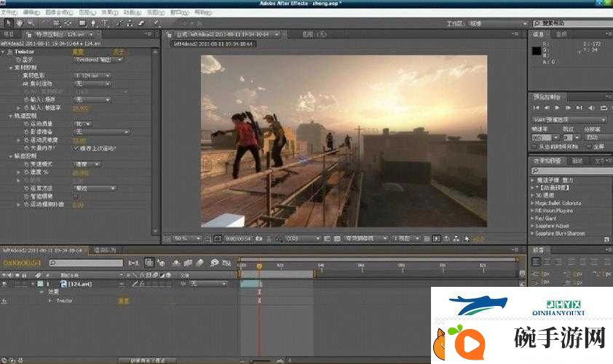Viewport: 613px width, 364px height.
Task: Expand the motion sensitivity 70.00 property
Action: [x=18, y=140]
